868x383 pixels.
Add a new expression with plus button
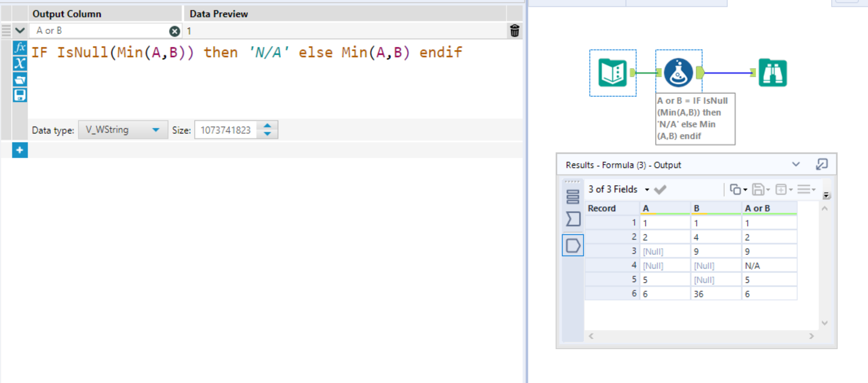(20, 150)
